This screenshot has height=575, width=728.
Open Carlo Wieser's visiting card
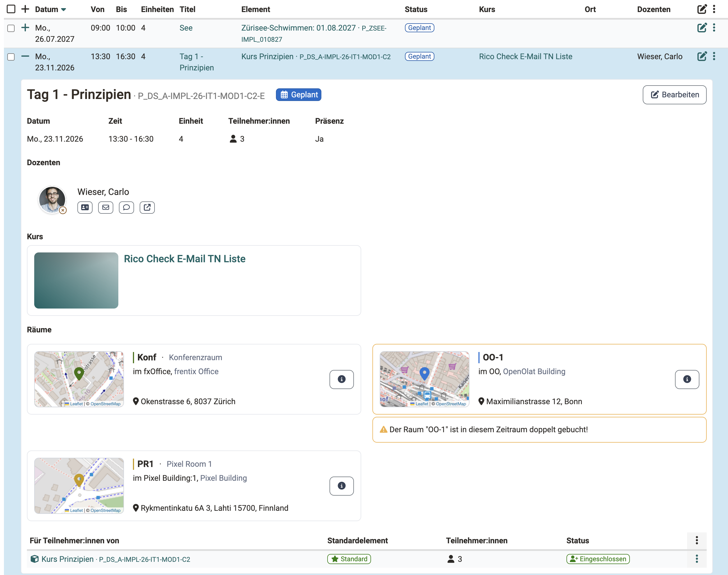(85, 207)
